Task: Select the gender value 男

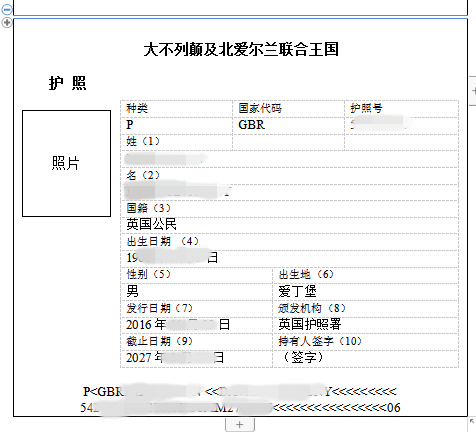Action: tap(132, 291)
